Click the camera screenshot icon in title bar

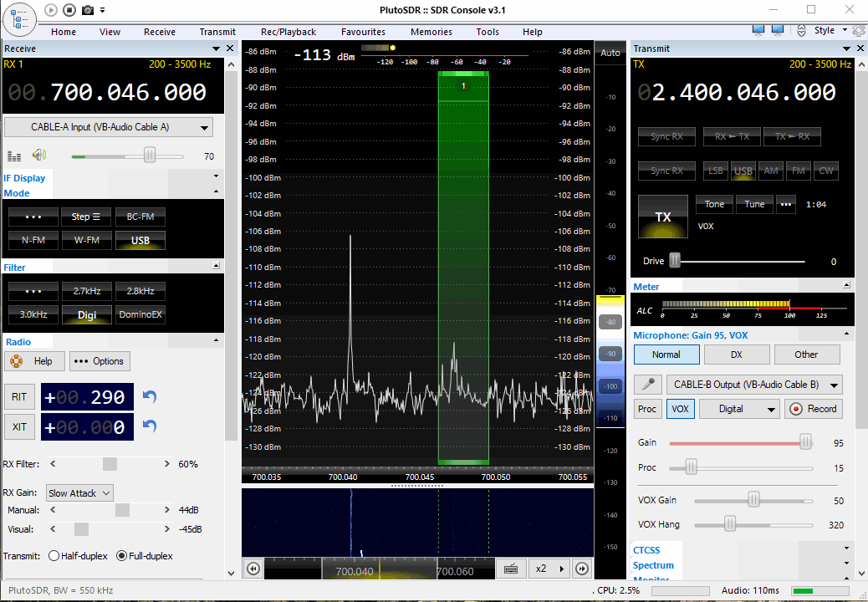(x=87, y=10)
